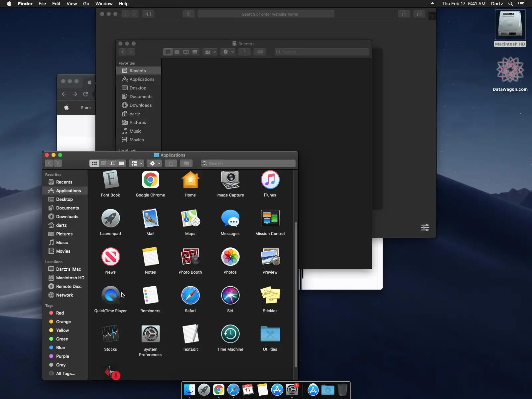Select the TextEdit app icon
Screen dimensions: 532x399
190,334
